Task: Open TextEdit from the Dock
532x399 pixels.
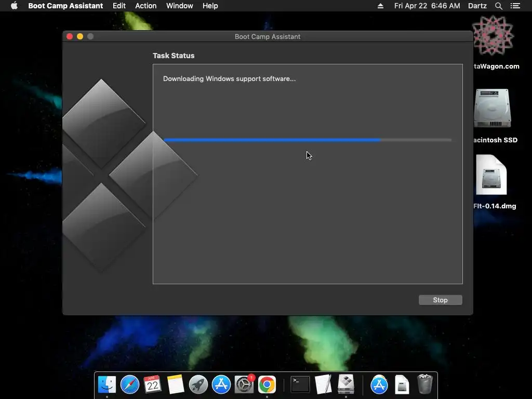Action: (x=323, y=384)
